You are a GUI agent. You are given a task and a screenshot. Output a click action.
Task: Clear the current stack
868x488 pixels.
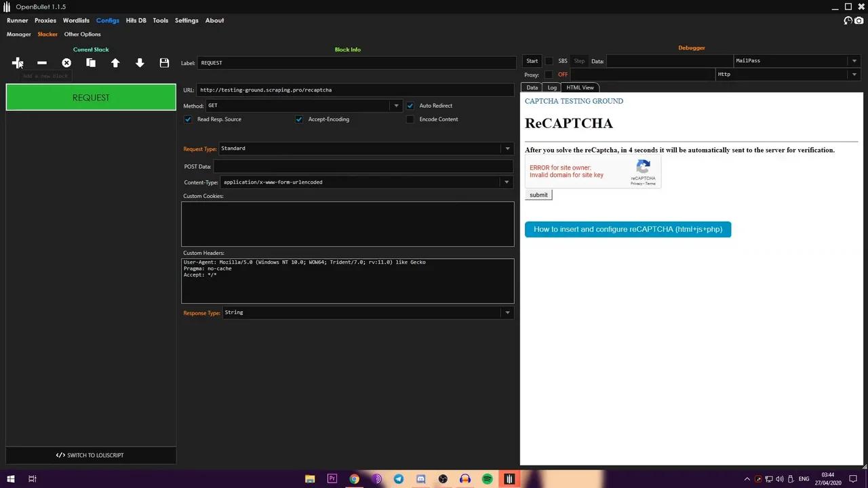click(66, 62)
